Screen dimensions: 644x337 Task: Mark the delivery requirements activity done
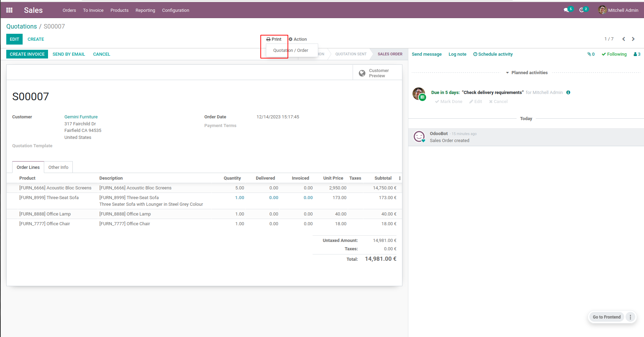pos(449,102)
